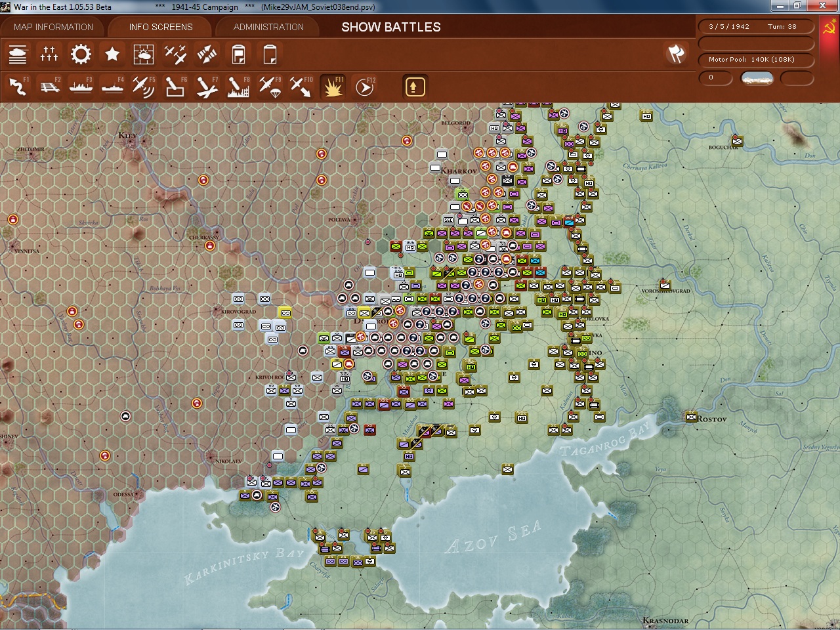
Task: Click the document-with-flag report icon
Action: (238, 54)
